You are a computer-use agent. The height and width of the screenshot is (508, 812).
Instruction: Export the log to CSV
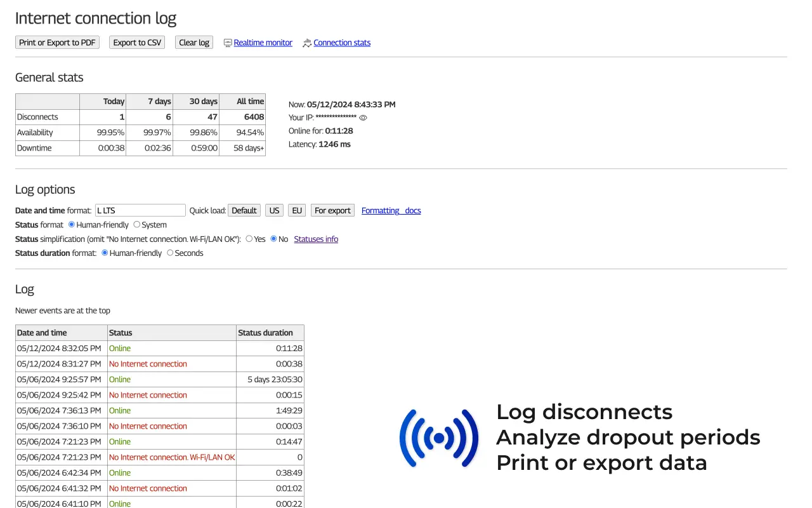(136, 42)
